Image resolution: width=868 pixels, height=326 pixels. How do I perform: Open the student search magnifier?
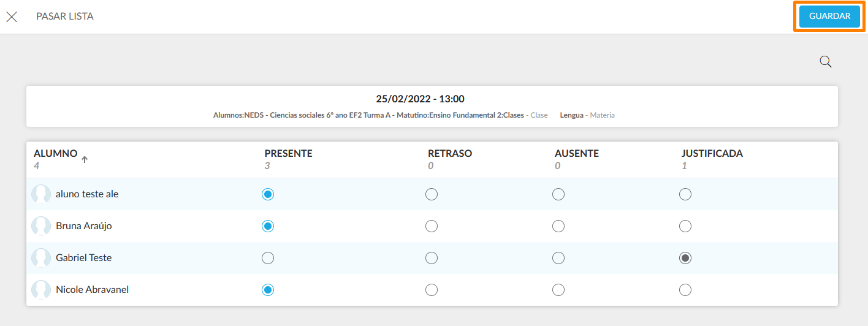point(826,61)
